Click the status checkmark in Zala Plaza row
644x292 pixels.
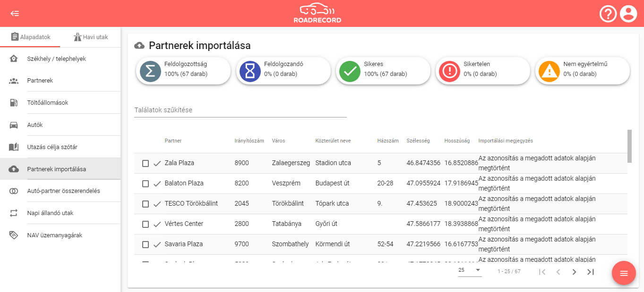click(157, 163)
